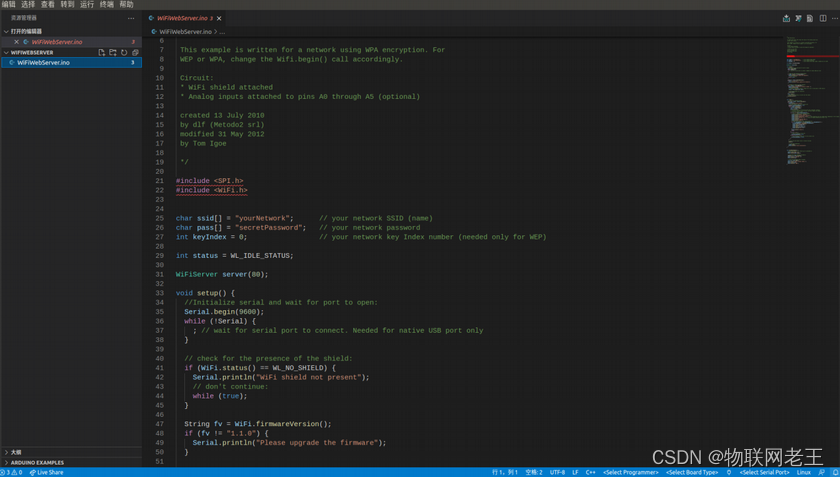Click WiFiWebServer.ino in the breadcrumb
The height and width of the screenshot is (477, 840).
(185, 32)
